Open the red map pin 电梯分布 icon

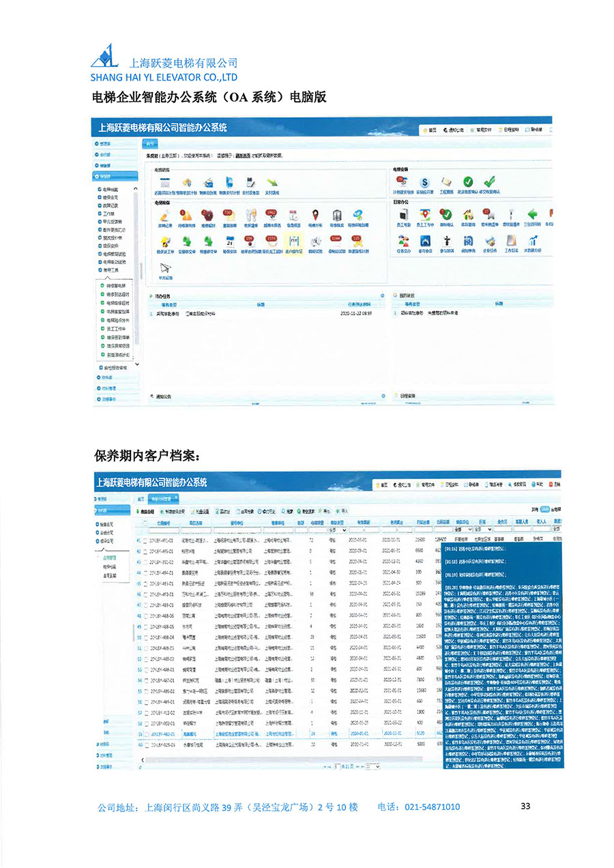315,214
